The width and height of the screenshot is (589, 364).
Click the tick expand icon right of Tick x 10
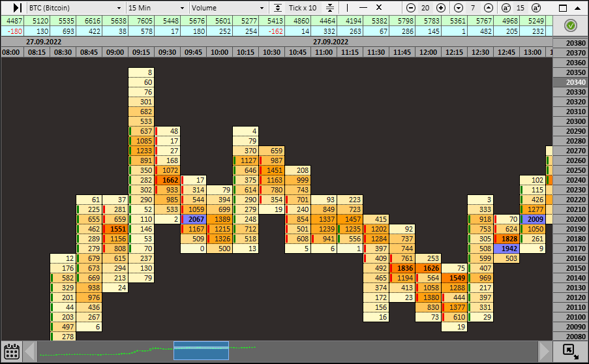329,8
